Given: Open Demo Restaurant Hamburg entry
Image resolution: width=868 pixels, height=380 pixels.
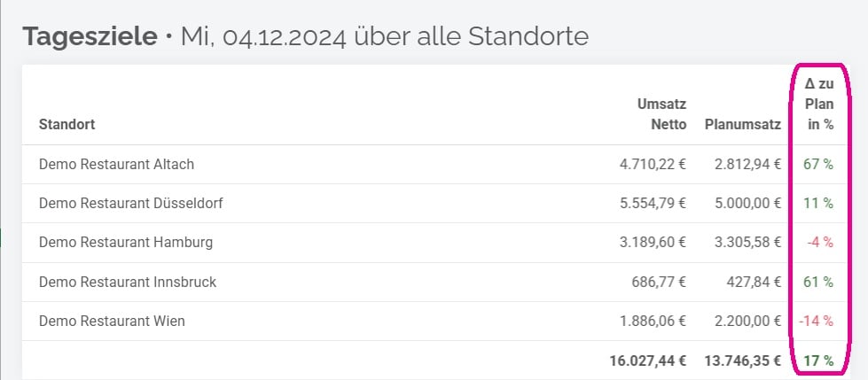Looking at the screenshot, I should [126, 242].
